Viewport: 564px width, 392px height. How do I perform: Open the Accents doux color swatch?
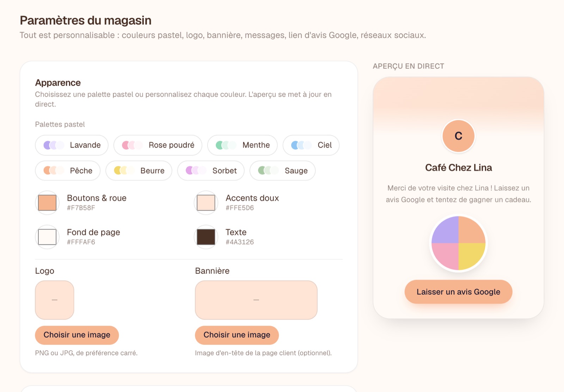206,203
